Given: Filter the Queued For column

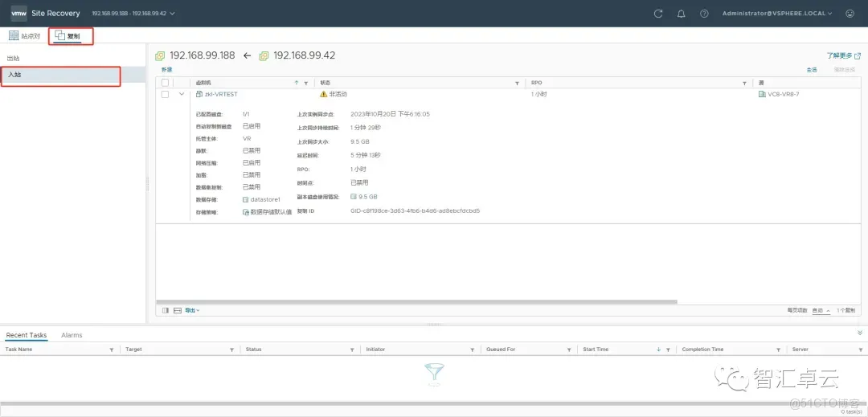Looking at the screenshot, I should pyautogui.click(x=569, y=350).
